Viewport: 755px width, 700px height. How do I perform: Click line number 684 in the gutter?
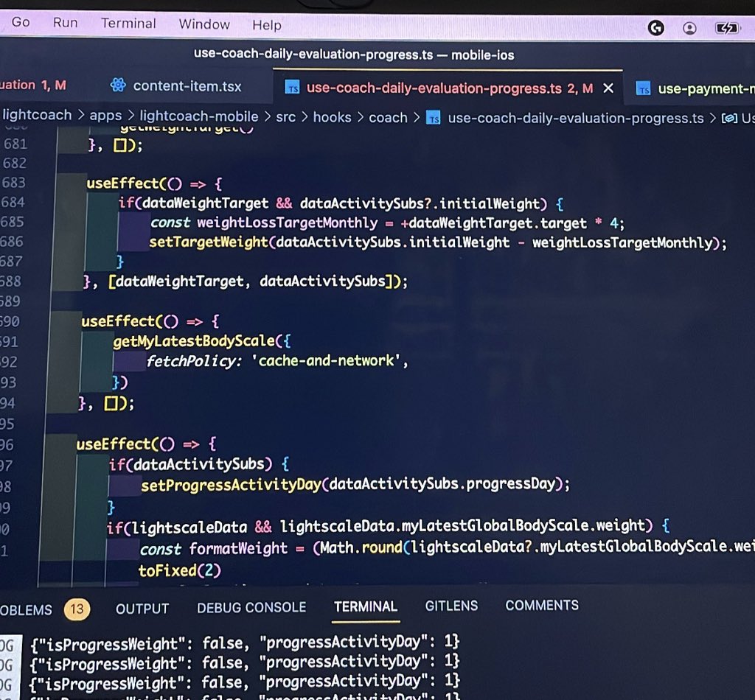(13, 202)
